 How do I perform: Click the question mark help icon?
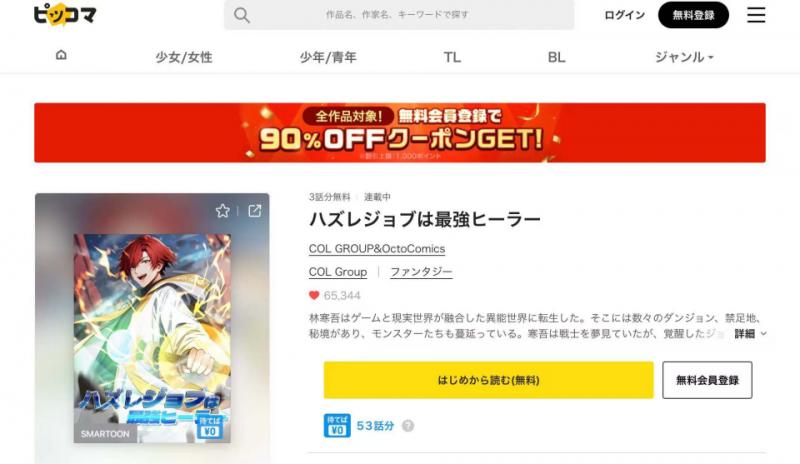point(408,426)
